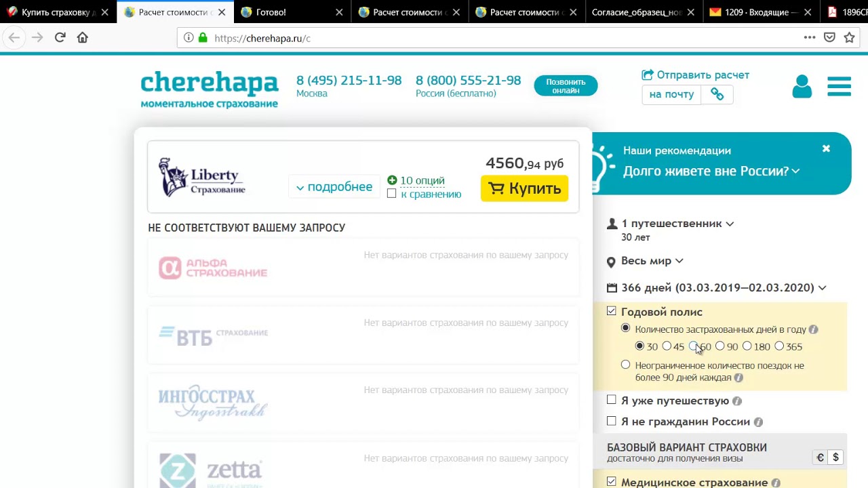Bookmark this page with the star icon

(849, 38)
